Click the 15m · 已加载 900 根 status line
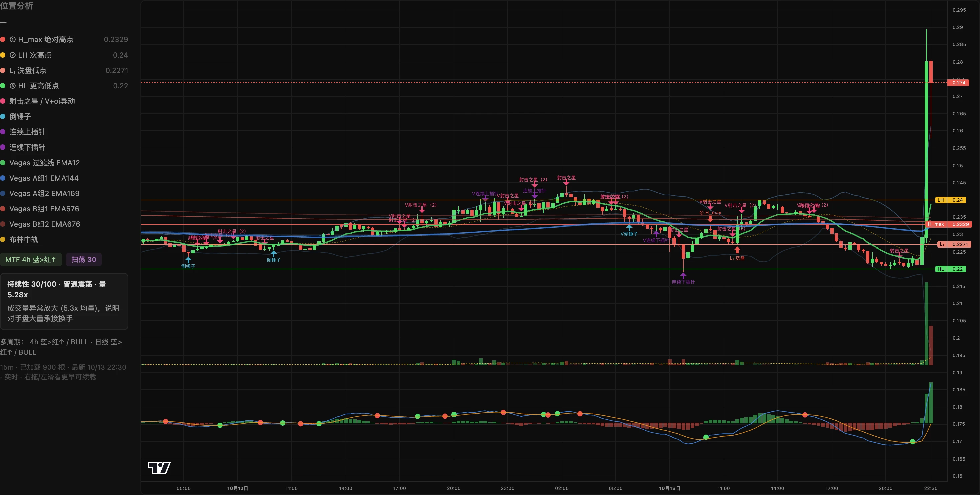This screenshot has height=495, width=980. 63,372
